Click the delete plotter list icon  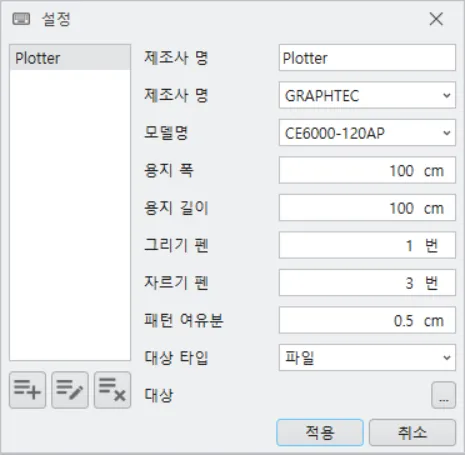113,390
